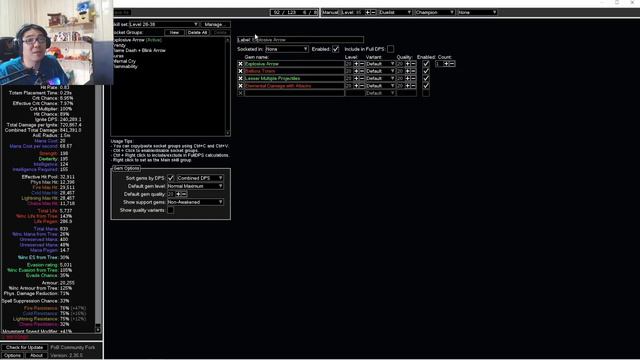Click the Check for Update button
This screenshot has height=360, width=640.
[x=24, y=347]
